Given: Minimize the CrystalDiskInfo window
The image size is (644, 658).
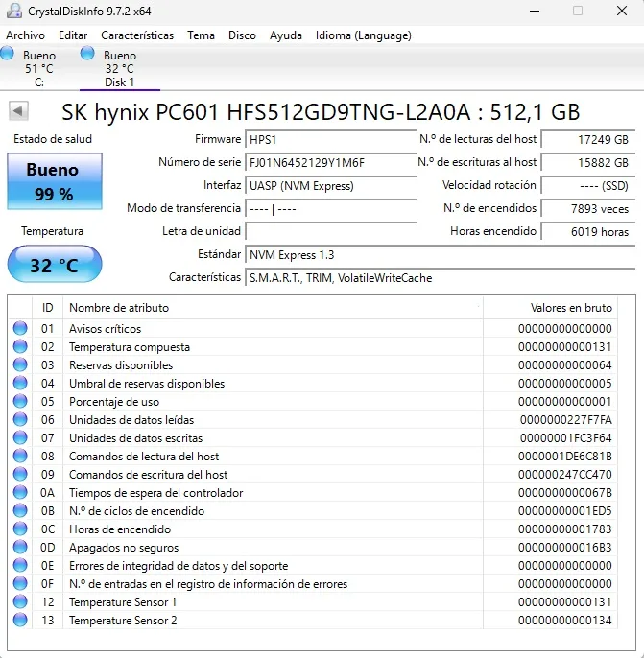Looking at the screenshot, I should pos(535,11).
